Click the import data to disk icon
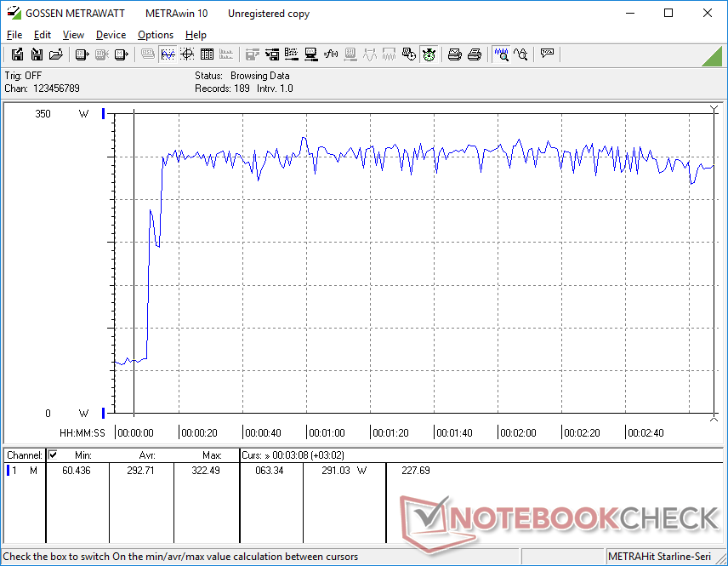This screenshot has width=728, height=566. (272, 54)
